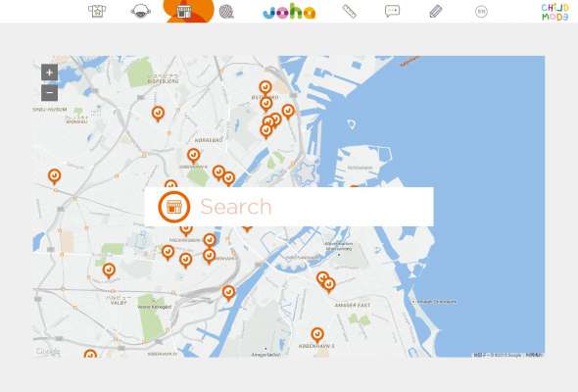Zoom in on the map
578x392 pixels.
click(x=49, y=73)
